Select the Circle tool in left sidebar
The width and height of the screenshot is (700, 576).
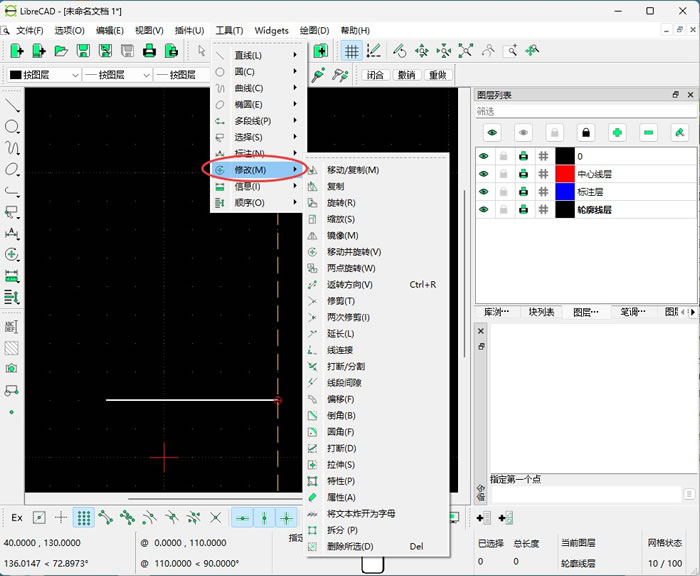pyautogui.click(x=12, y=127)
